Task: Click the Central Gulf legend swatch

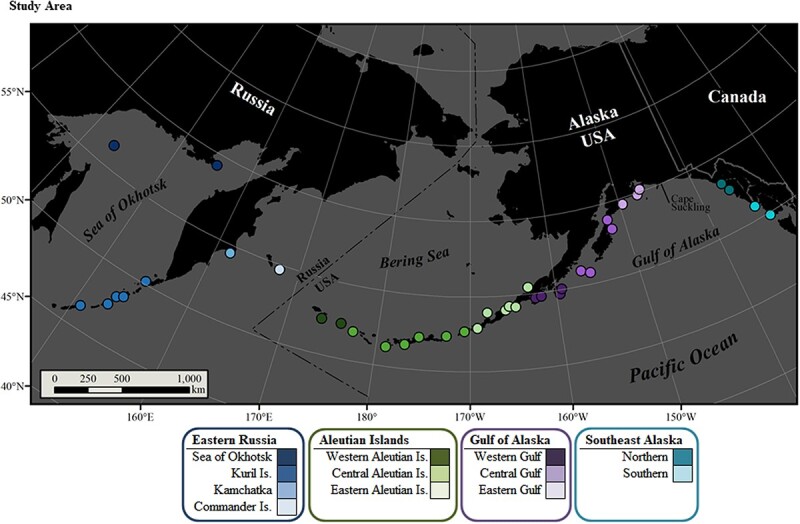Action: point(555,473)
